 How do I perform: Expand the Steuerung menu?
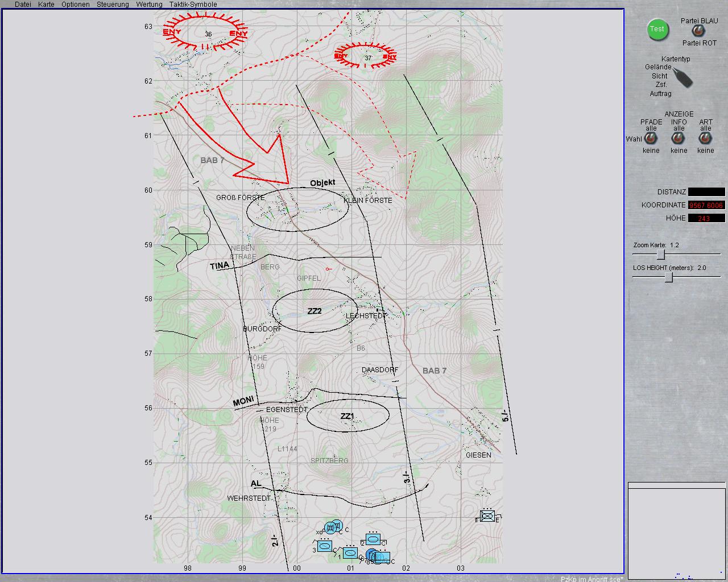click(x=113, y=5)
